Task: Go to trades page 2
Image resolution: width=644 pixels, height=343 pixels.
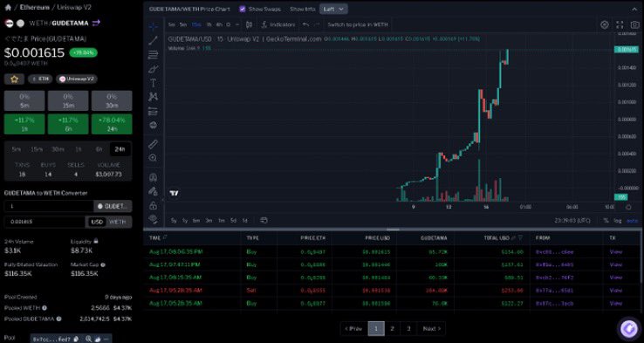Action: pos(392,329)
